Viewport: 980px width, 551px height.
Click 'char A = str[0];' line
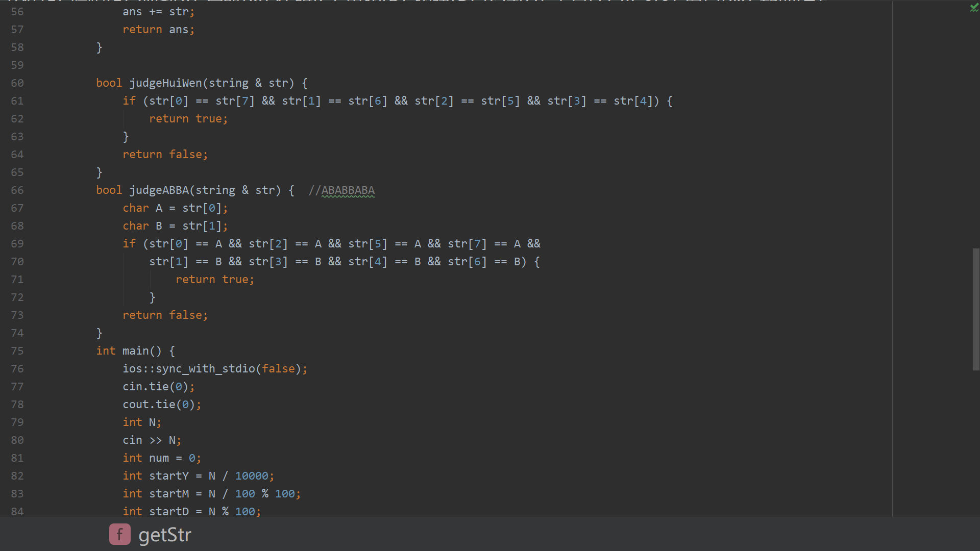[175, 208]
